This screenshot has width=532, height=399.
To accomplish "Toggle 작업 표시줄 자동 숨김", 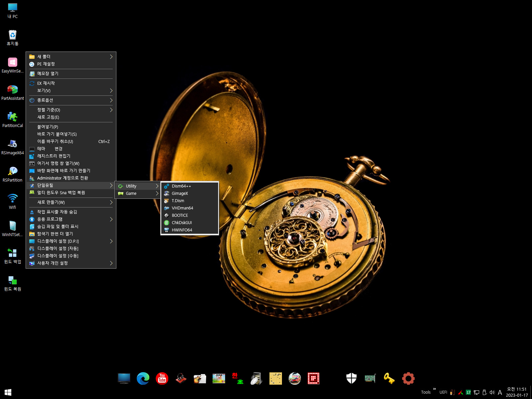I will coord(71,212).
